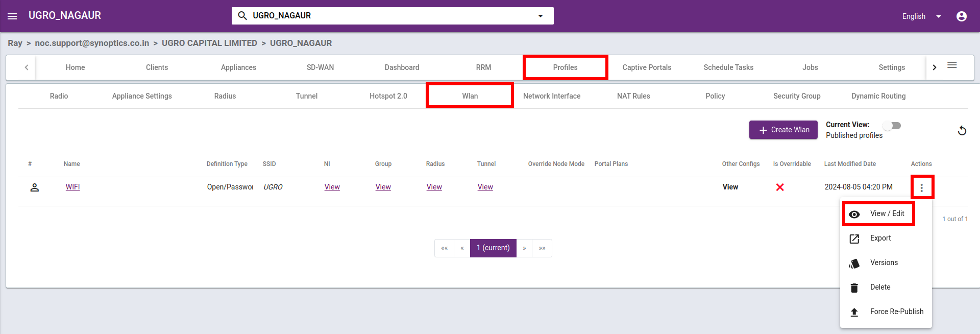980x334 pixels.
Task: Select the Profiles tab
Action: 566,67
